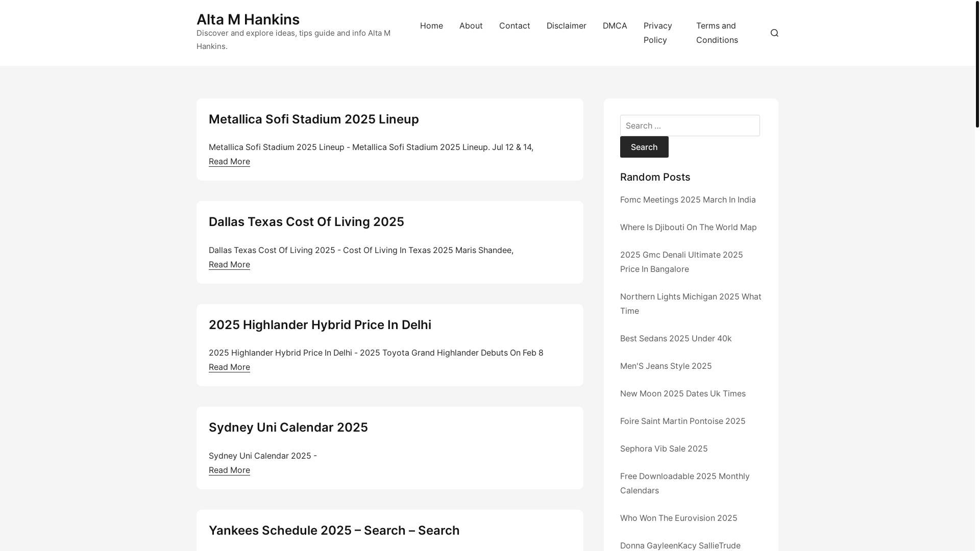The height and width of the screenshot is (551, 980).
Task: Open Terms and Conditions page
Action: click(x=717, y=33)
